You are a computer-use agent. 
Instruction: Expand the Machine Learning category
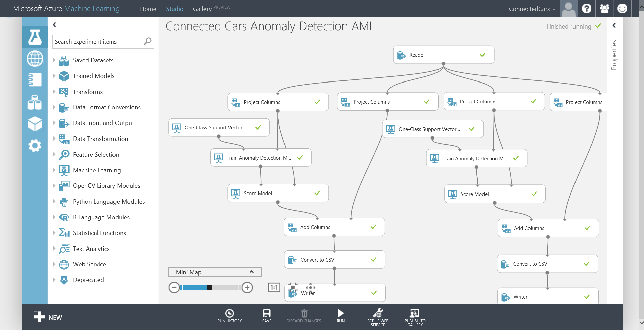coord(54,170)
